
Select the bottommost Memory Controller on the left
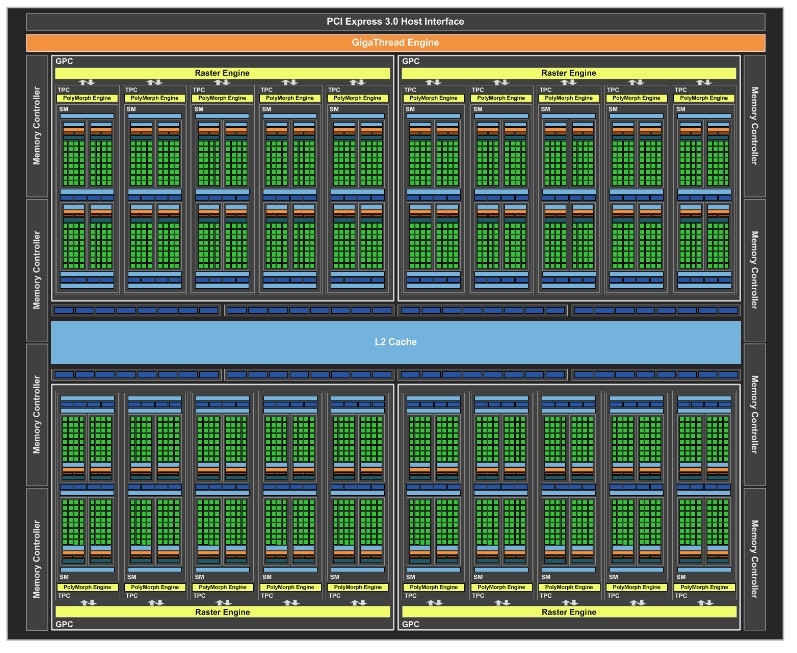point(37,559)
